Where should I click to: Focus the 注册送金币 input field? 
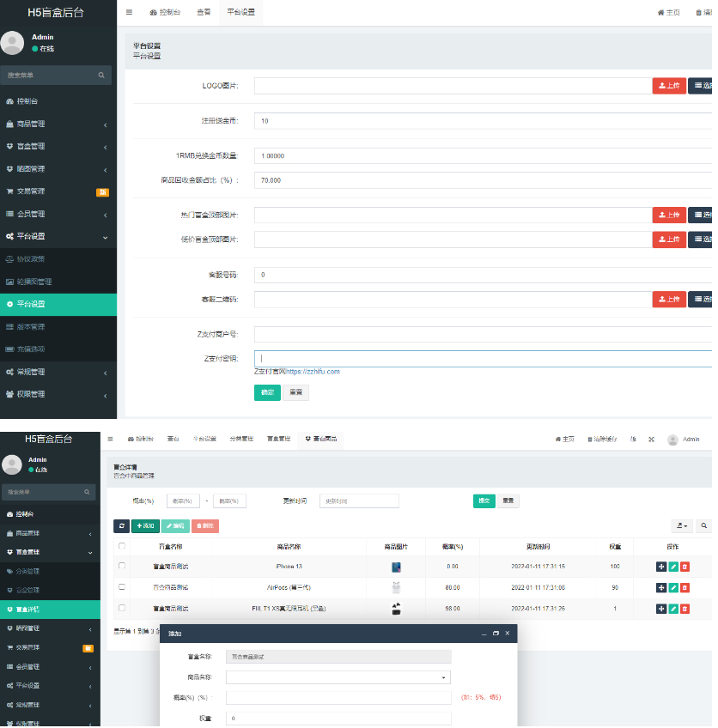tap(483, 121)
